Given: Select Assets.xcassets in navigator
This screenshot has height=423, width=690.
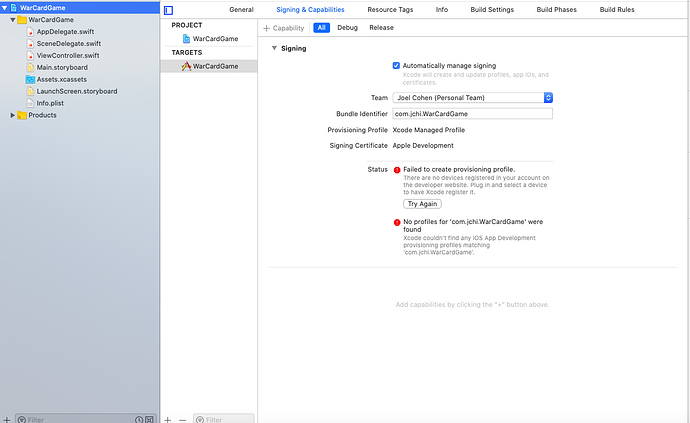Looking at the screenshot, I should point(62,79).
